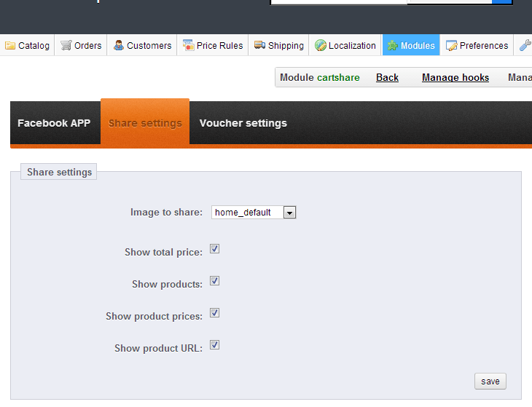
Task: Click the Price Rules icon
Action: tap(188, 45)
